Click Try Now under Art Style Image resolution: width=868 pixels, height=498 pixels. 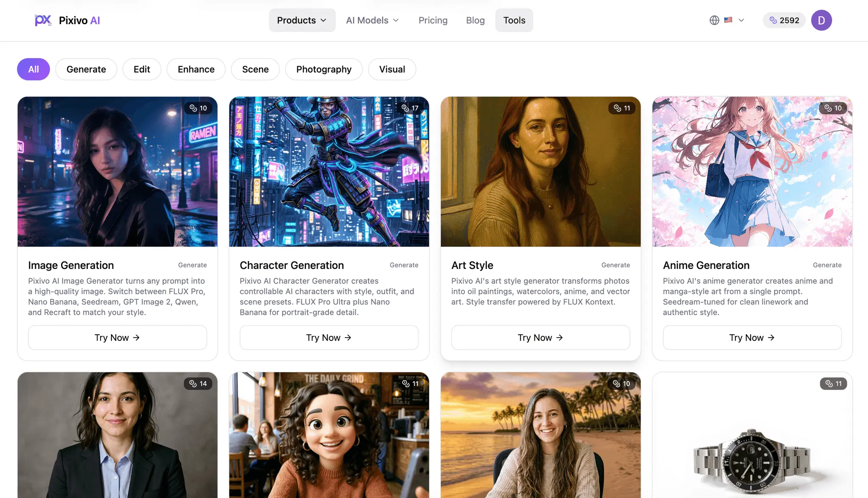540,338
